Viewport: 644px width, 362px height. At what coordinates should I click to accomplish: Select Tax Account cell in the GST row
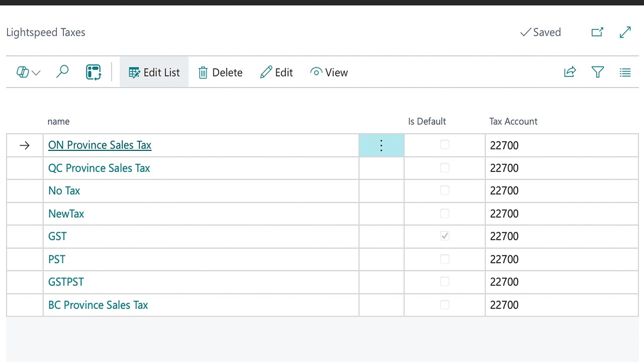pyautogui.click(x=561, y=236)
